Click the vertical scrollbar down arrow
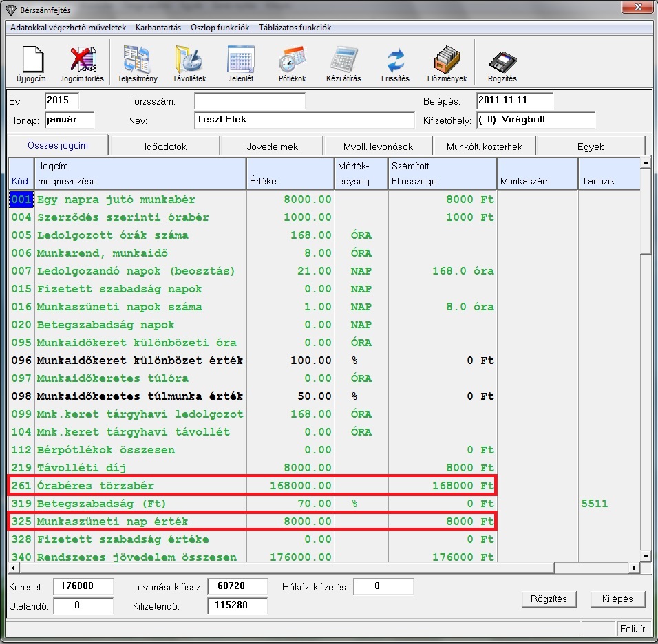Image resolution: width=658 pixels, height=644 pixels. [x=646, y=556]
